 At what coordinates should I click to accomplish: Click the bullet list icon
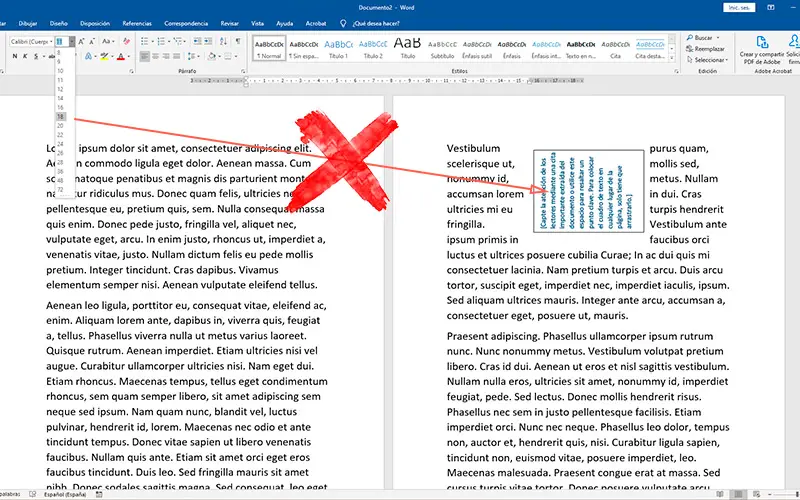tap(141, 41)
